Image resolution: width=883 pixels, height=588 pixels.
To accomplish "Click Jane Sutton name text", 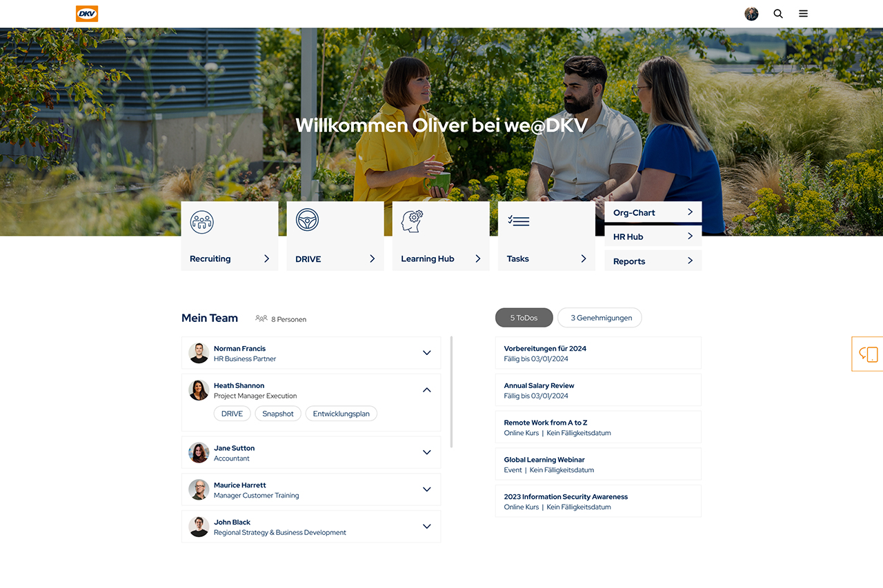I will pos(234,448).
